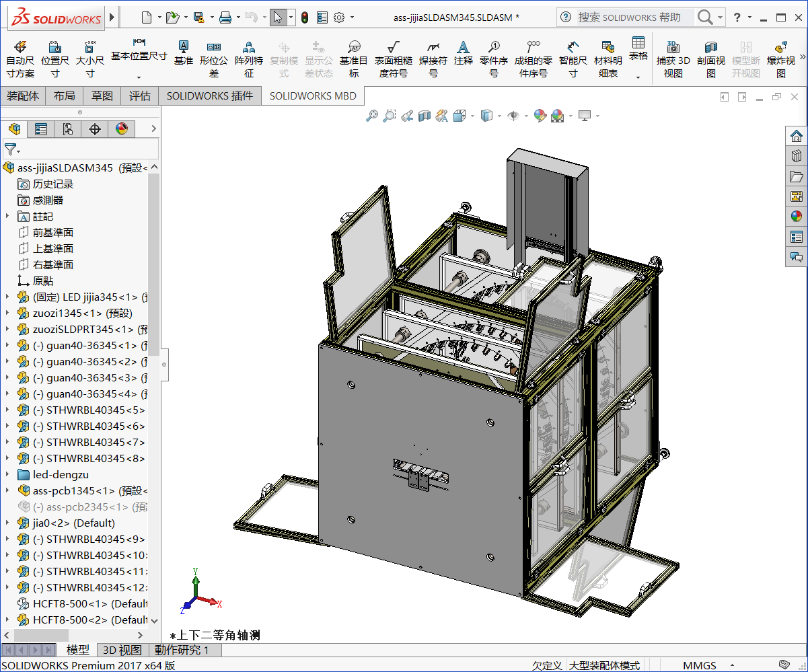The image size is (808, 672).
Task: Expand the led-dengzu folder in tree
Action: click(7, 475)
